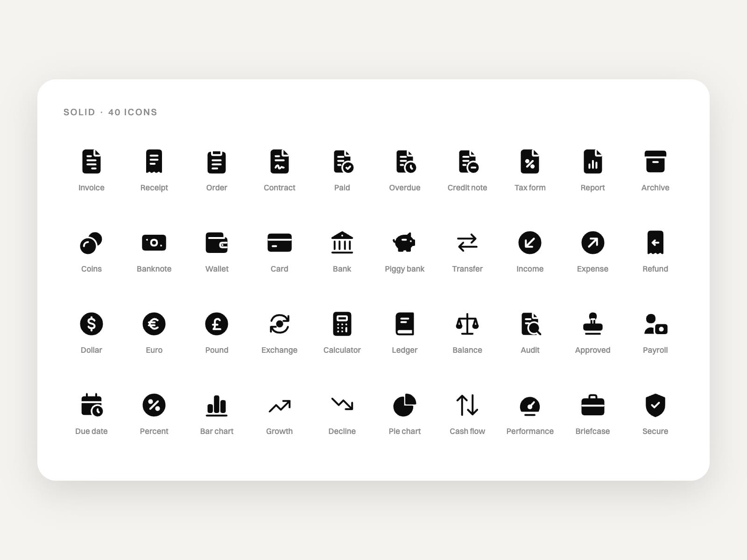Choose the Credit note icon
The height and width of the screenshot is (560, 747).
coord(468,161)
